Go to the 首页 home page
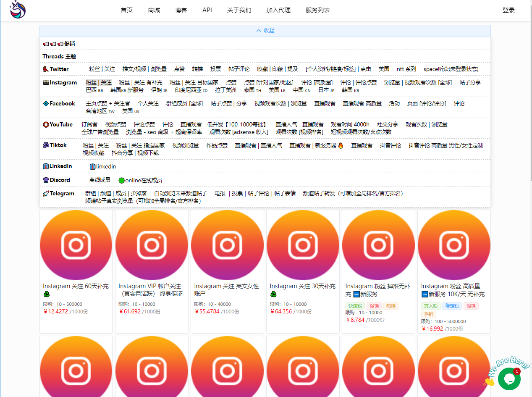The image size is (532, 397). 126,10
